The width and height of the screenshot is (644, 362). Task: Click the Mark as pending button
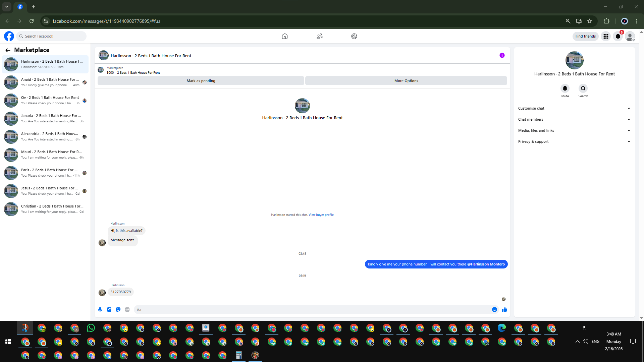click(x=201, y=81)
